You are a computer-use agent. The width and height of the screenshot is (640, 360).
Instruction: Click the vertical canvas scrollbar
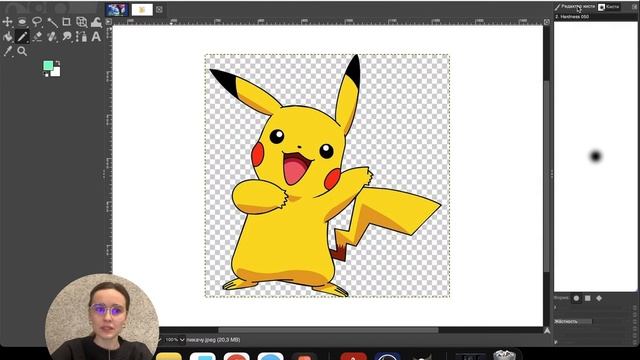click(547, 176)
